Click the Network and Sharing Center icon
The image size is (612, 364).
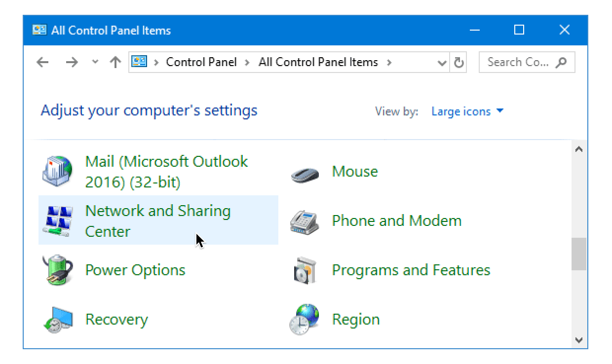(57, 220)
